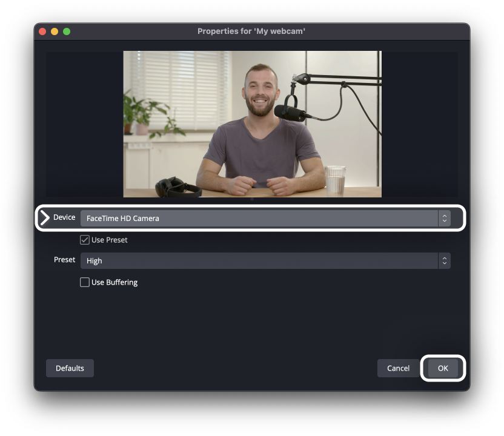Click the Device dropdown's up-down arrows
The width and height of the screenshot is (504, 436).
click(x=445, y=219)
